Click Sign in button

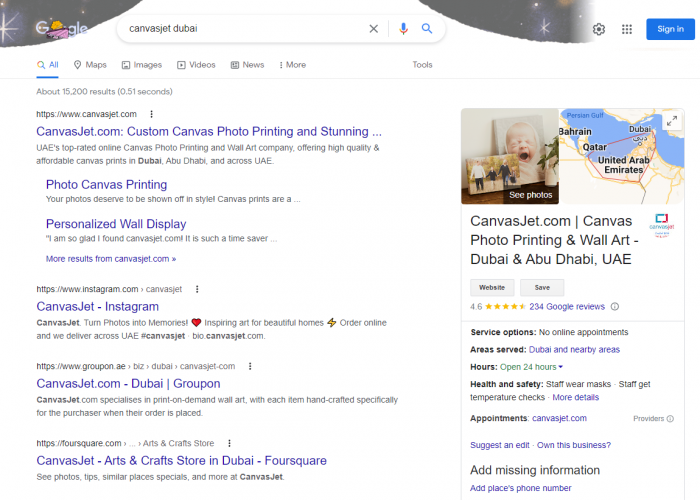(670, 29)
